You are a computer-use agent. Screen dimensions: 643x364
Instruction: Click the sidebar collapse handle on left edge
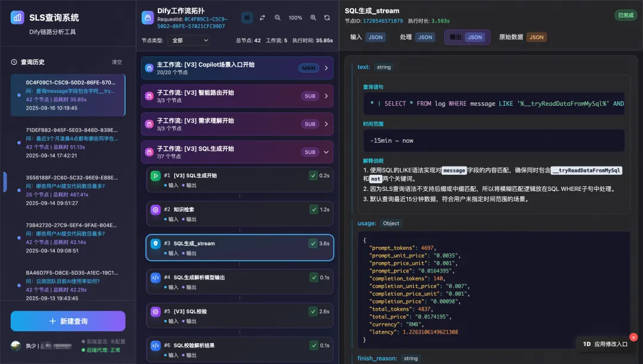click(x=5, y=182)
